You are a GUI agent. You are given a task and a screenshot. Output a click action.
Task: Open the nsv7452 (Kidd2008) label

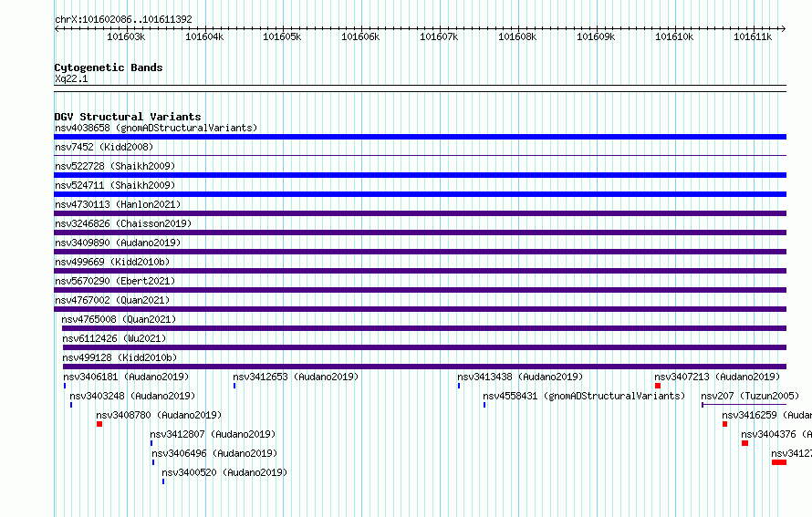tap(104, 147)
